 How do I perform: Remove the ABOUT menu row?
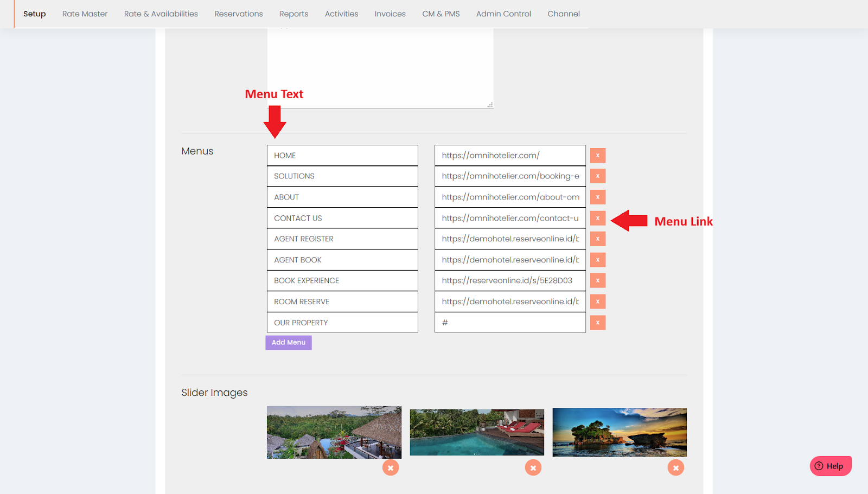(597, 197)
